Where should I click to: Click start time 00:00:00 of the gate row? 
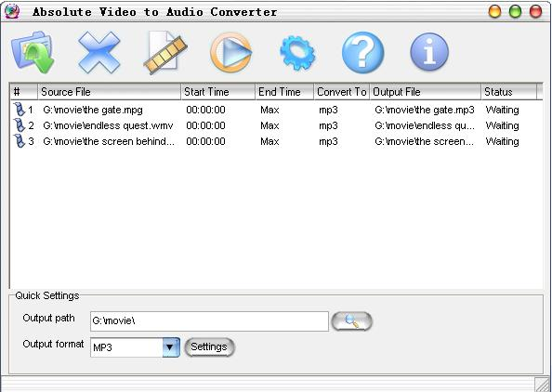tap(205, 110)
